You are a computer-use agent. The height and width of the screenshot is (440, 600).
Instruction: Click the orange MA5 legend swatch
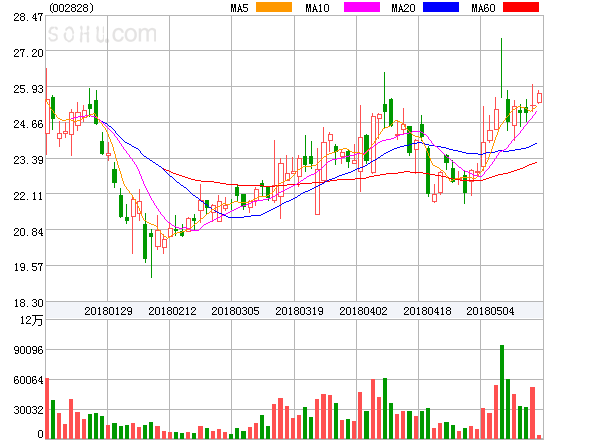tap(274, 7)
